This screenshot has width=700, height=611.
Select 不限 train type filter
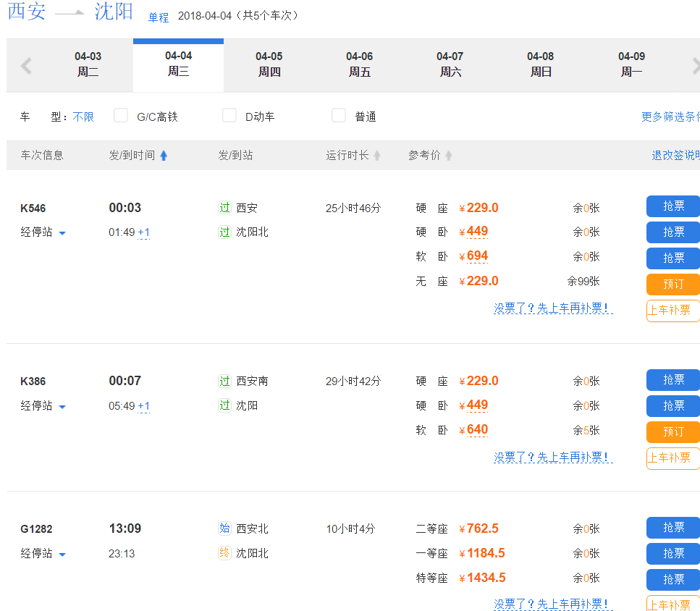(x=83, y=117)
